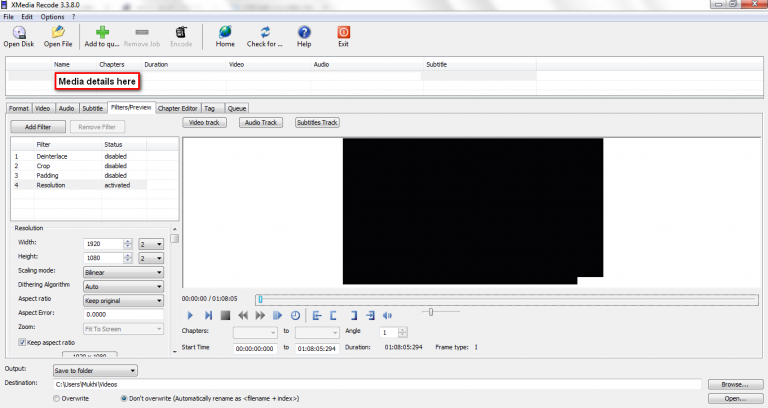Open the File menu
Image resolution: width=768 pixels, height=408 pixels.
click(x=8, y=17)
